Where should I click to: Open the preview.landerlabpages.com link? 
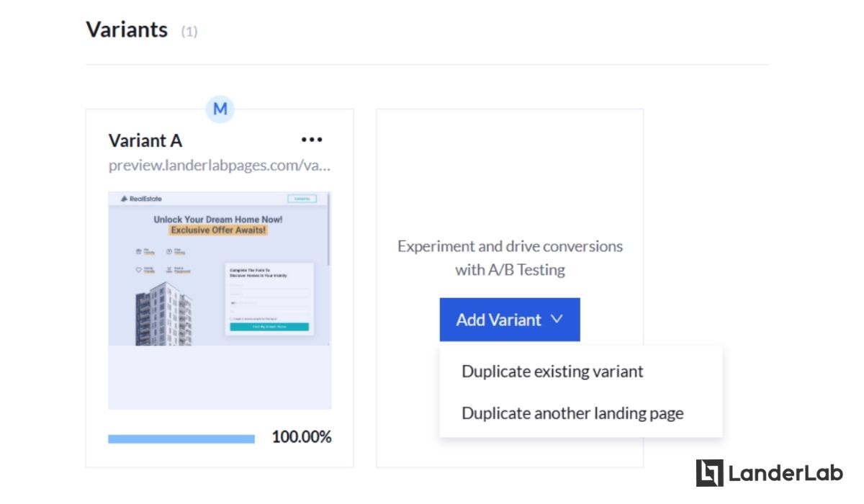click(220, 166)
